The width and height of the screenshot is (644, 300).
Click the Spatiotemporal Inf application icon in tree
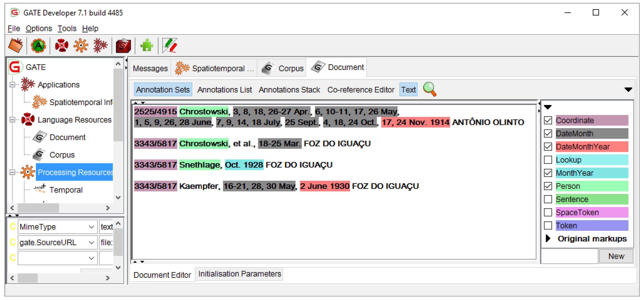click(x=39, y=102)
